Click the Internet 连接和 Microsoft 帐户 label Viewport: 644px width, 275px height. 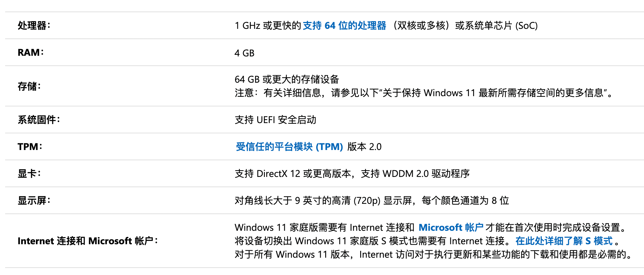pos(88,241)
